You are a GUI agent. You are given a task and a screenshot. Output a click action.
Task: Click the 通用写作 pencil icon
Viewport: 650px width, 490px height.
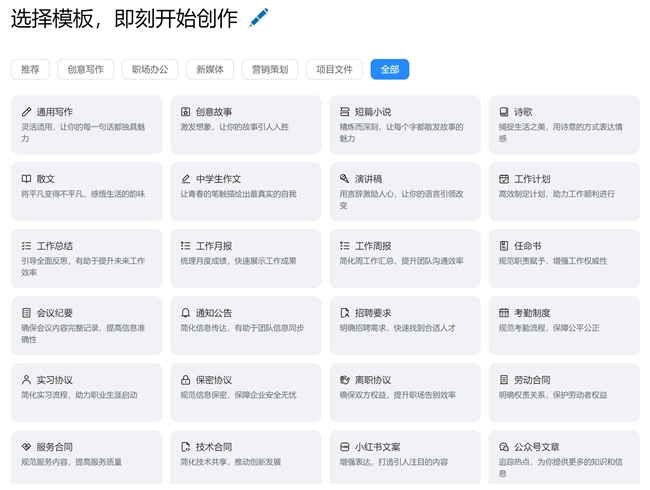coord(26,112)
